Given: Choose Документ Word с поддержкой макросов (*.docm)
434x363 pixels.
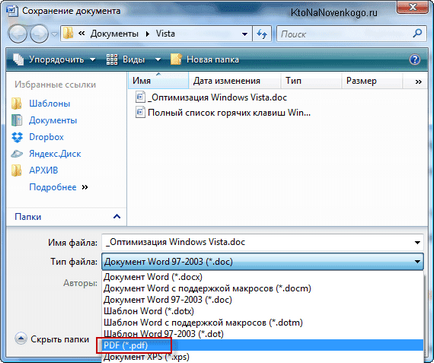Looking at the screenshot, I should (263, 288).
